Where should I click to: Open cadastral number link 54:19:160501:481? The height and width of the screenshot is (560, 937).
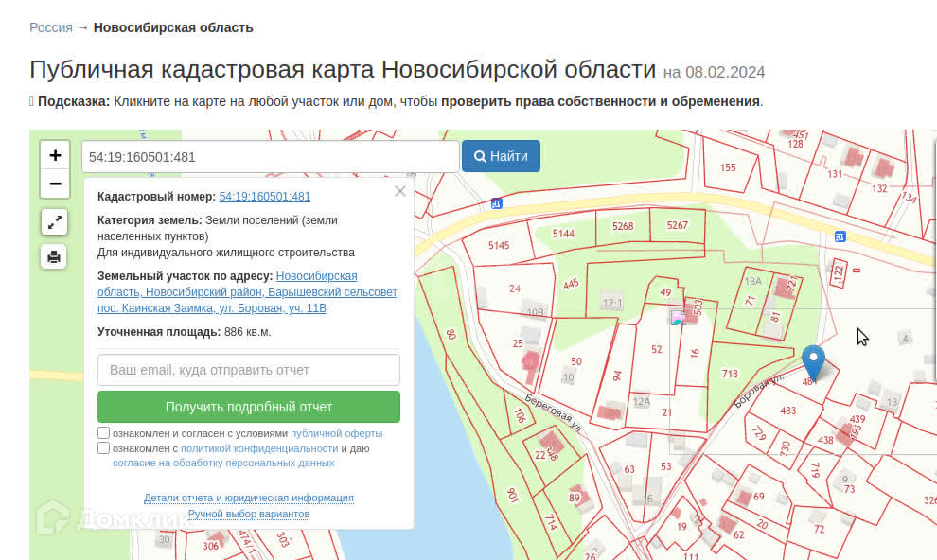click(265, 197)
